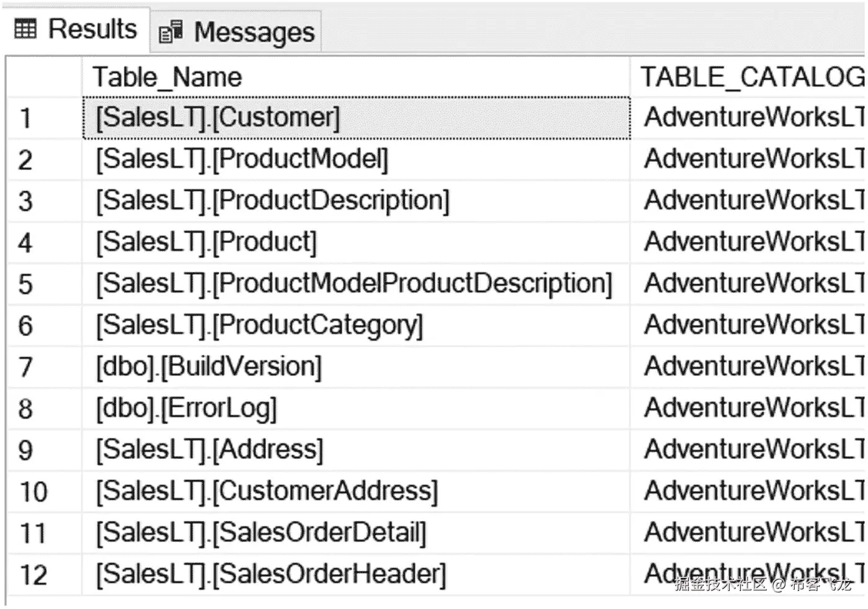Click the [SalesLT].[Address] cell
This screenshot has height=609, width=868.
pos(356,450)
